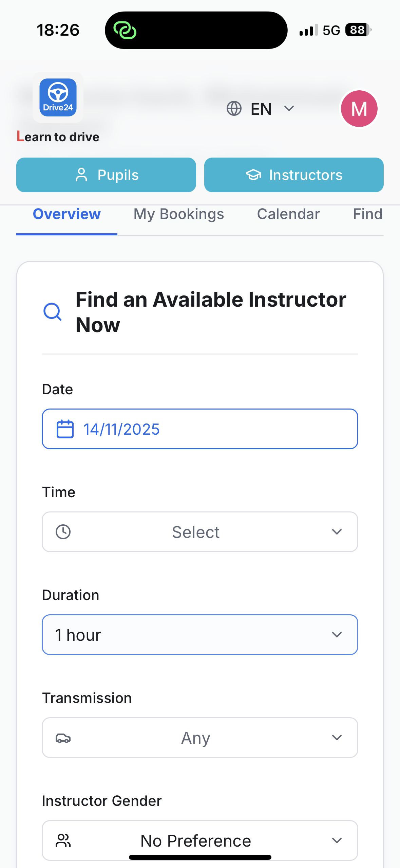
Task: Select the Instructors role
Action: pyautogui.click(x=293, y=175)
